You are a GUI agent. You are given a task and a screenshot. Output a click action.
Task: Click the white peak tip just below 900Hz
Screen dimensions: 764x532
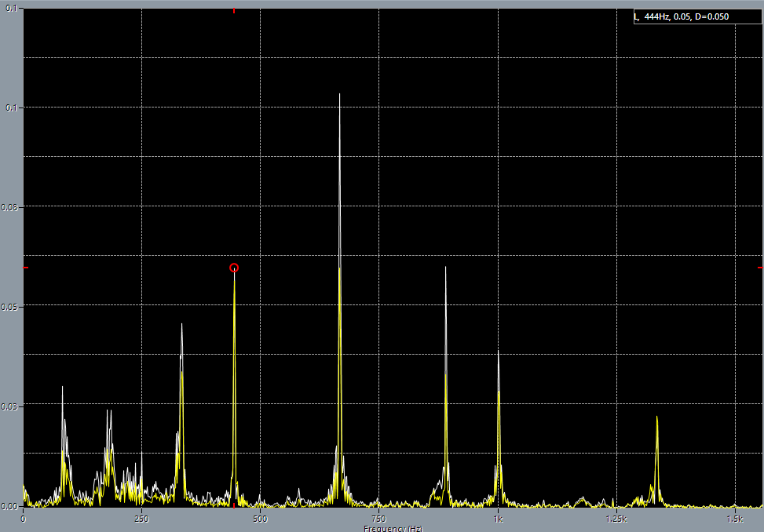(445, 268)
